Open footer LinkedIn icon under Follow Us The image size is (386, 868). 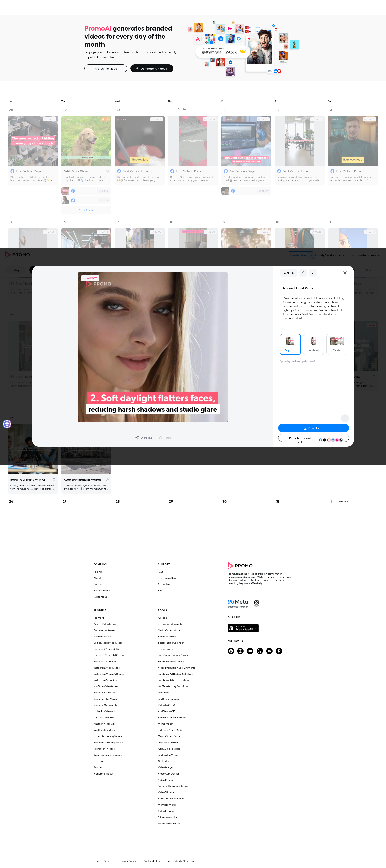coord(269,651)
